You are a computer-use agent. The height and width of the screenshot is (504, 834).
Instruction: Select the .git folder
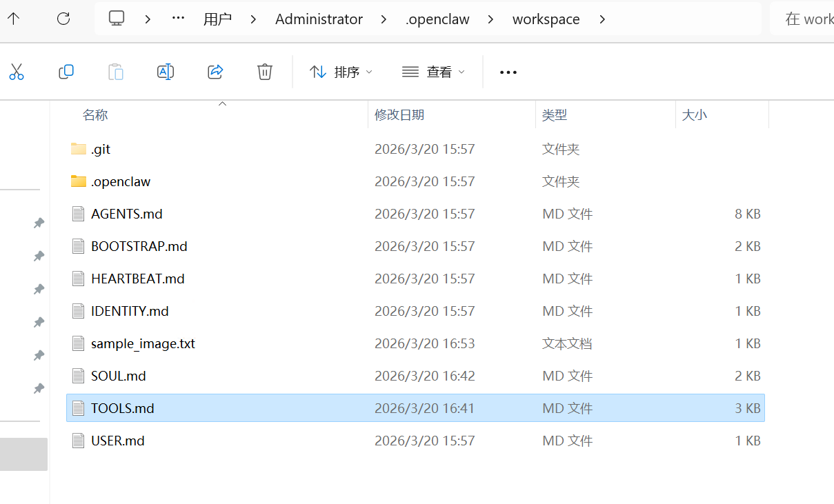click(101, 149)
